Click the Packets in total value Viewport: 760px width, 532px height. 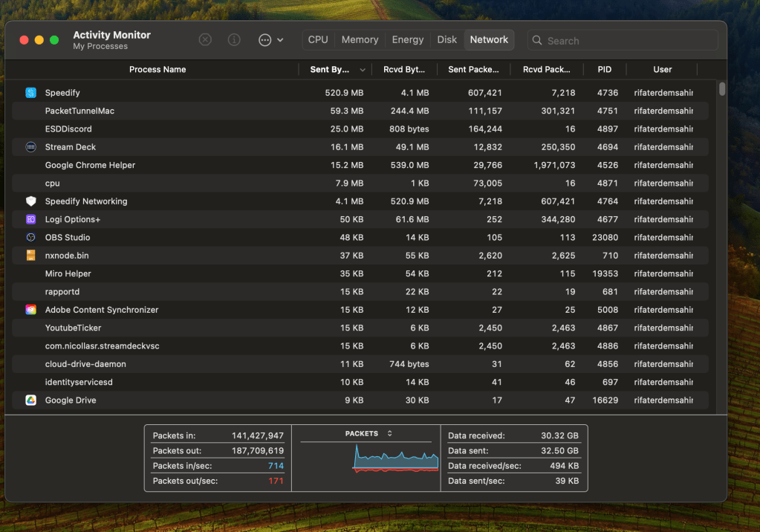[x=257, y=435]
